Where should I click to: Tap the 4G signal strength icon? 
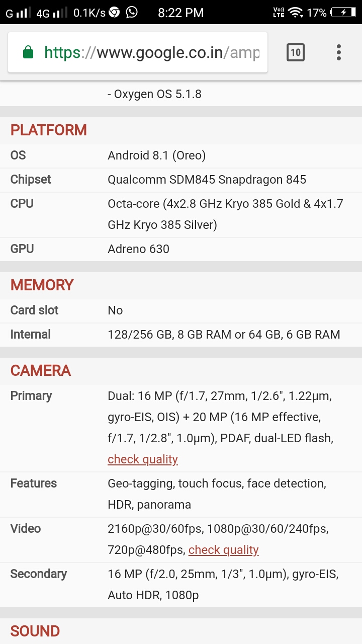pos(52,13)
